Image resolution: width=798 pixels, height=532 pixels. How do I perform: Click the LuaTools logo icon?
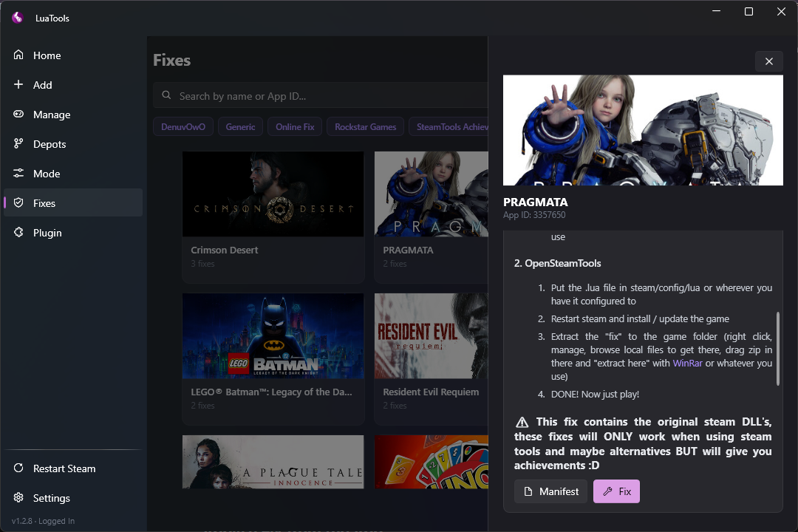[18, 18]
